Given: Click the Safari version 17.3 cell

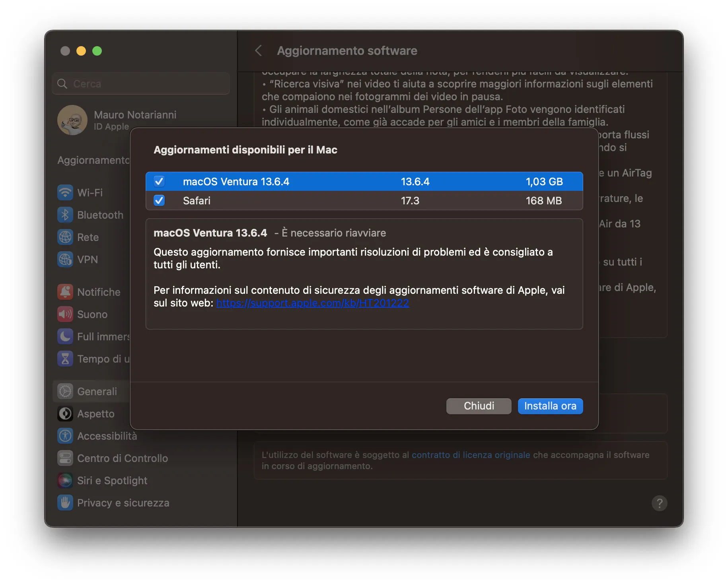Looking at the screenshot, I should tap(410, 201).
